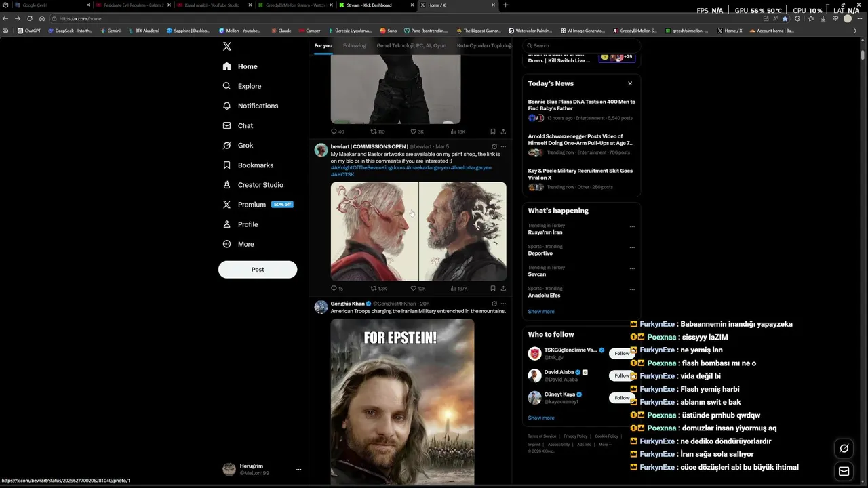The width and height of the screenshot is (868, 488).
Task: Open more options on bewiart post
Action: (503, 146)
